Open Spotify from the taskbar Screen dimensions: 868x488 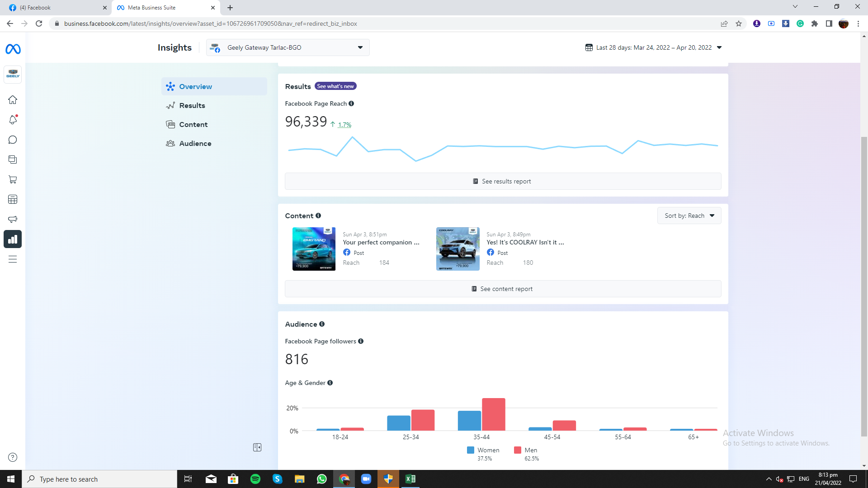click(255, 479)
